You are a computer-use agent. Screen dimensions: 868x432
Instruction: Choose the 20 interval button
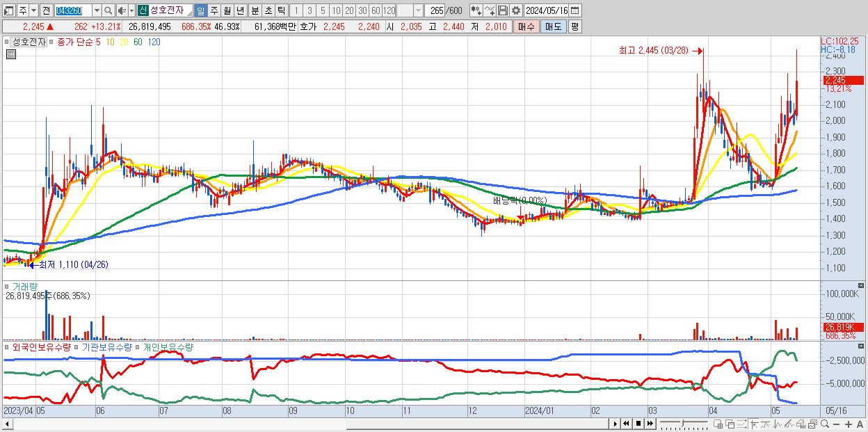click(x=349, y=11)
